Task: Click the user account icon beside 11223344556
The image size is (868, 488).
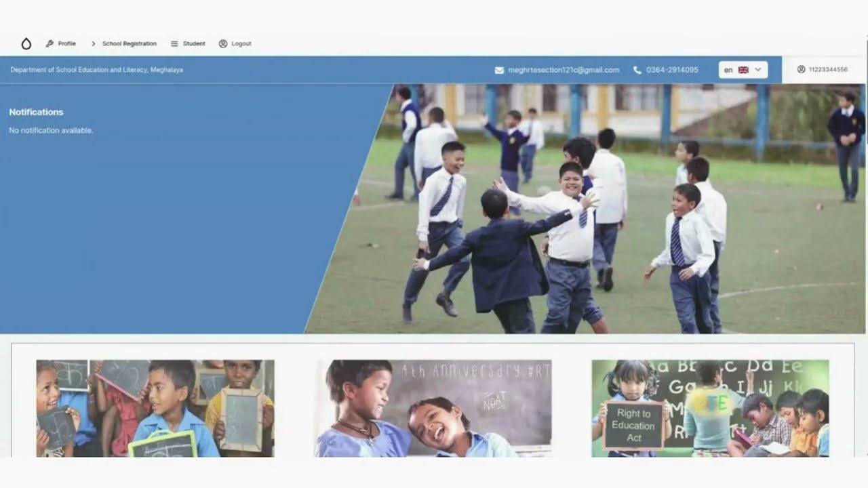Action: tap(802, 69)
